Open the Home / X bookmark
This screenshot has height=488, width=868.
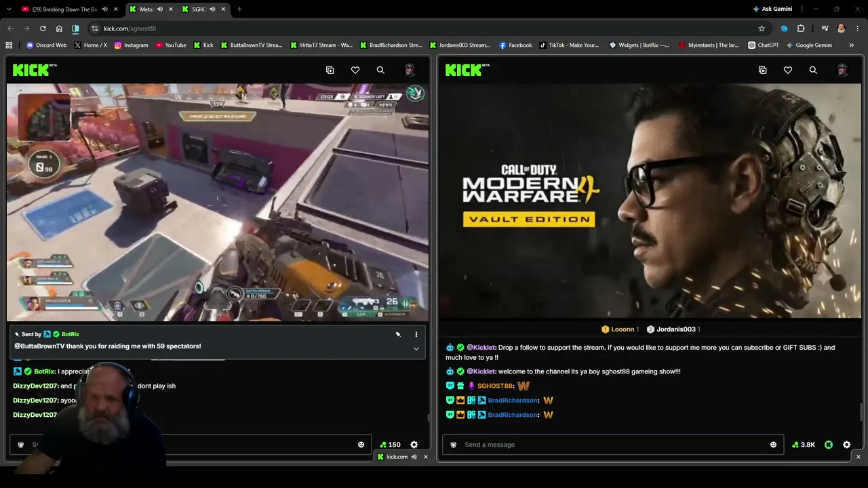[90, 45]
